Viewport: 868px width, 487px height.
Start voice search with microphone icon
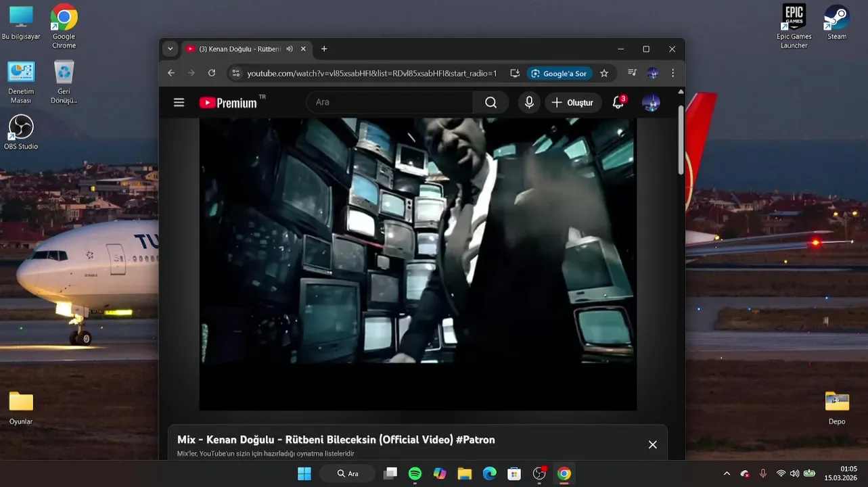tap(530, 102)
